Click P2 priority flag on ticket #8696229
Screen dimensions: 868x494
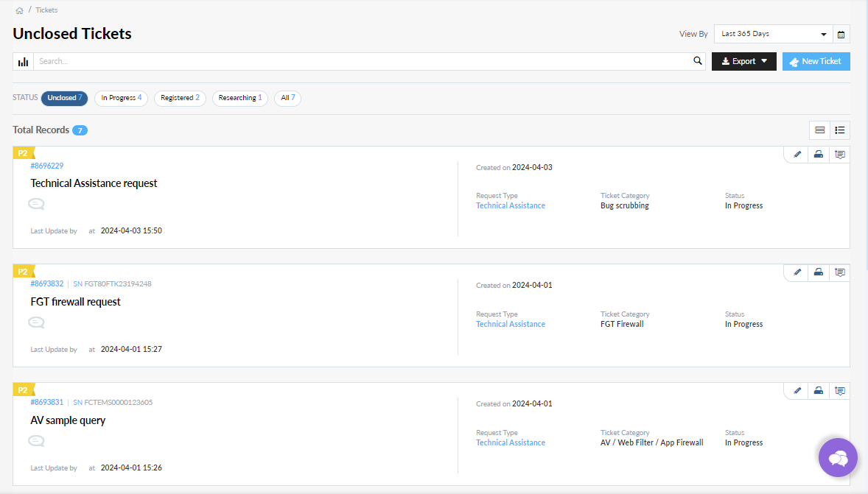tap(24, 153)
